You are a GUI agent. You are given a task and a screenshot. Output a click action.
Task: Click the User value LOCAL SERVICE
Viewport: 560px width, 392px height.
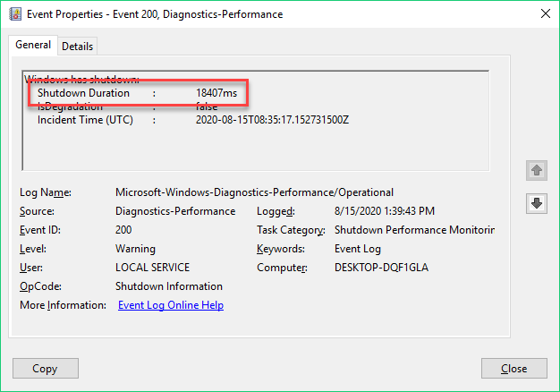(152, 268)
